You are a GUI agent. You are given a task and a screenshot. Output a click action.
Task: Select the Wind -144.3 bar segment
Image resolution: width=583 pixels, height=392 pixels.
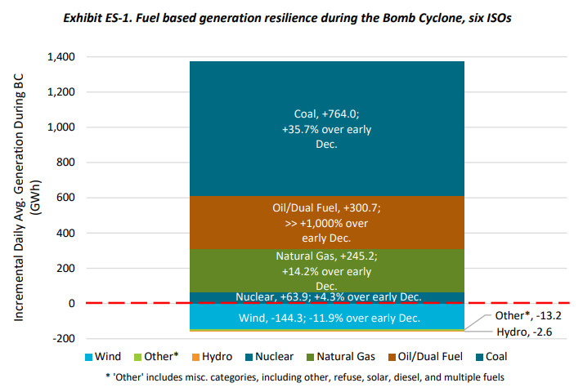(x=327, y=317)
